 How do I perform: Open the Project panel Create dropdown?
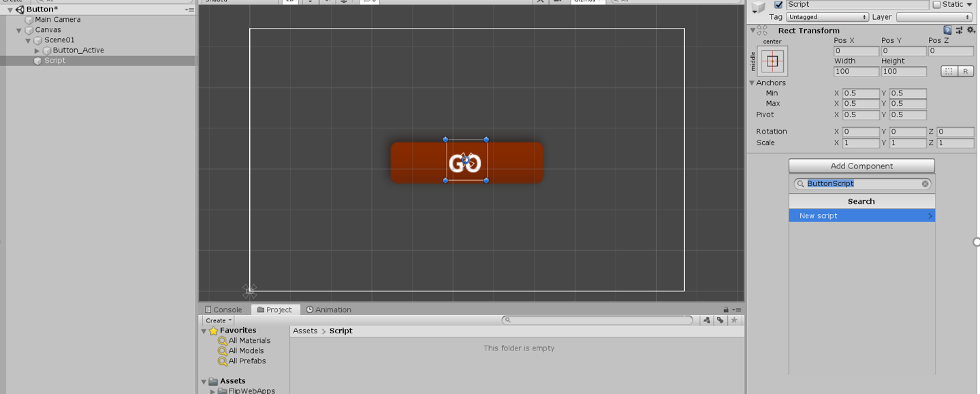218,320
